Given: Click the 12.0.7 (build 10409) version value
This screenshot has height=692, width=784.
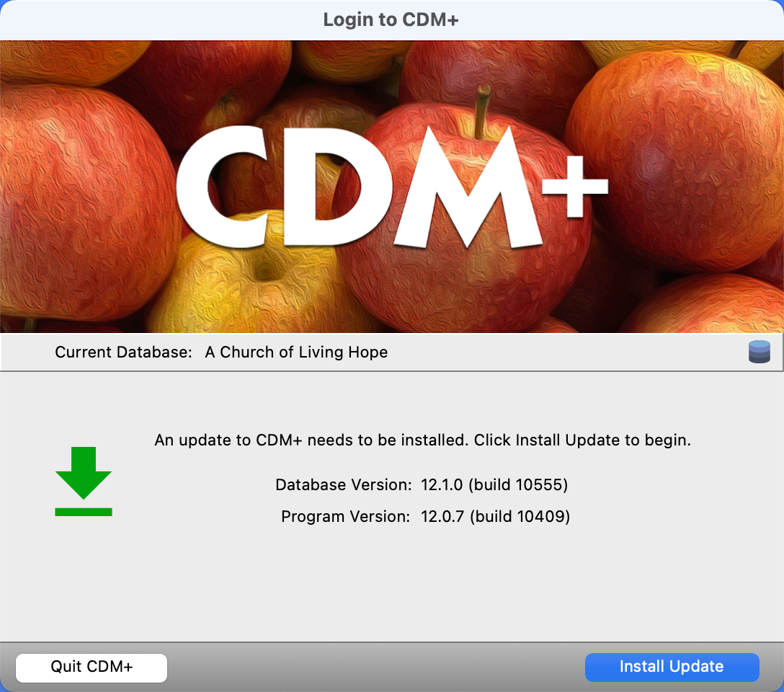Looking at the screenshot, I should (x=496, y=516).
